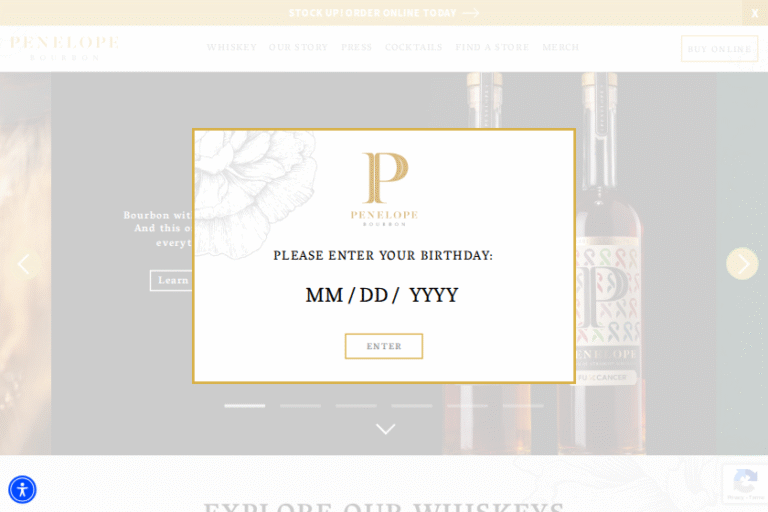
Task: Click the Learn more button on slide
Action: [172, 280]
